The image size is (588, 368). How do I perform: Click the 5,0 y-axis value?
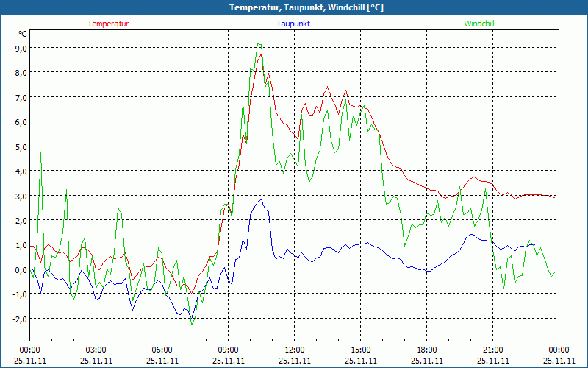[x=21, y=146]
